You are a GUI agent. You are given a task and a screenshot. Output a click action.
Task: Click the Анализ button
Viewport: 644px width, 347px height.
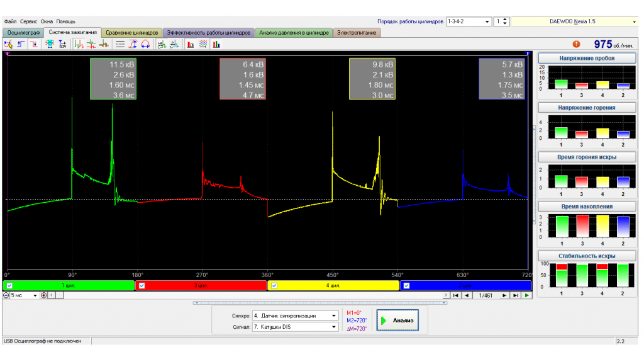pyautogui.click(x=397, y=321)
